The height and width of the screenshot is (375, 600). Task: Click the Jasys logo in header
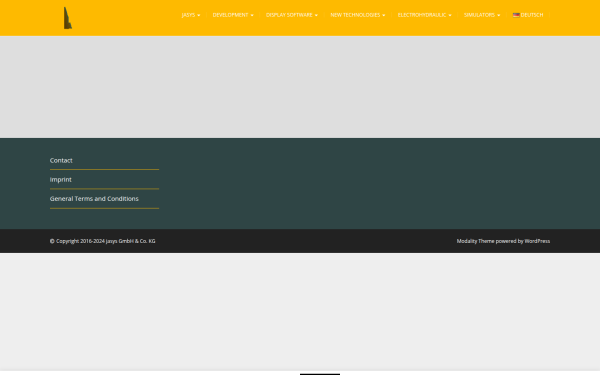68,18
